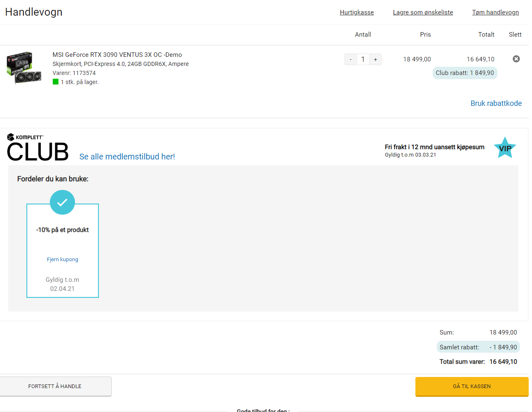
Task: Click the Handlevogn heading
Action: [34, 12]
